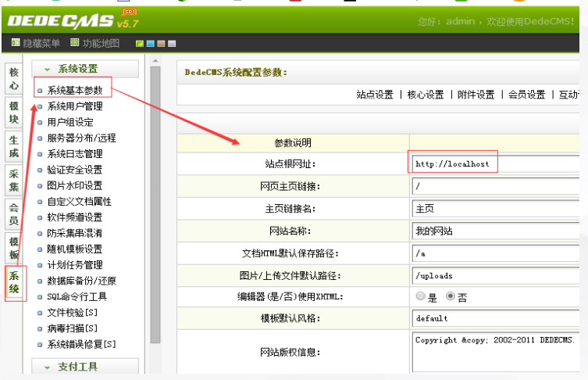Open 防采集串混淆 menu item
The width and height of the screenshot is (588, 380).
tap(75, 233)
